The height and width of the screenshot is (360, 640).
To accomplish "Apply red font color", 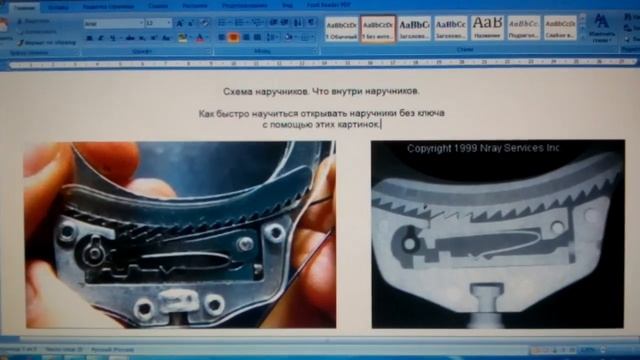I will (200, 38).
